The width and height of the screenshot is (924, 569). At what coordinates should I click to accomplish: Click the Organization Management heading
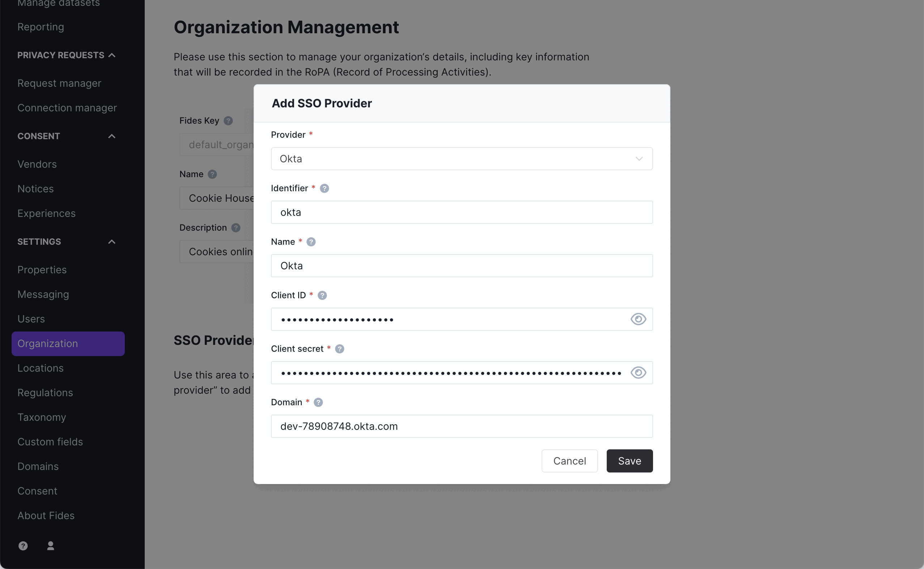pyautogui.click(x=286, y=27)
